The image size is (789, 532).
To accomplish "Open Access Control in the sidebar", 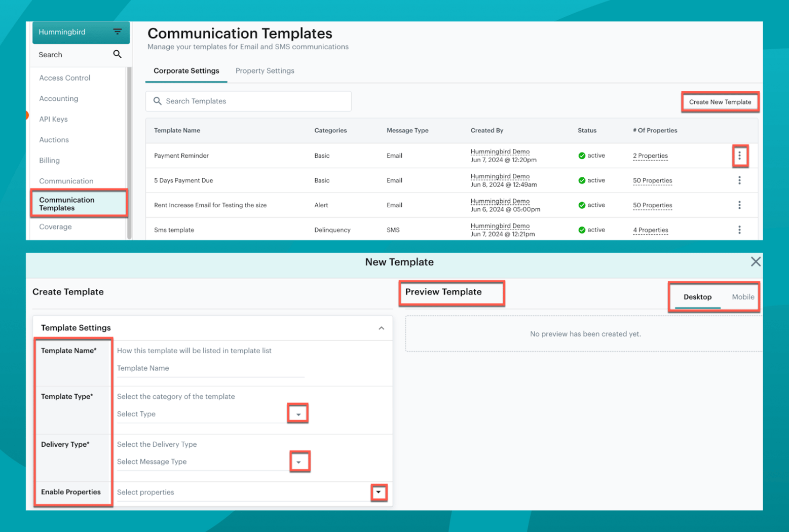I will [65, 78].
